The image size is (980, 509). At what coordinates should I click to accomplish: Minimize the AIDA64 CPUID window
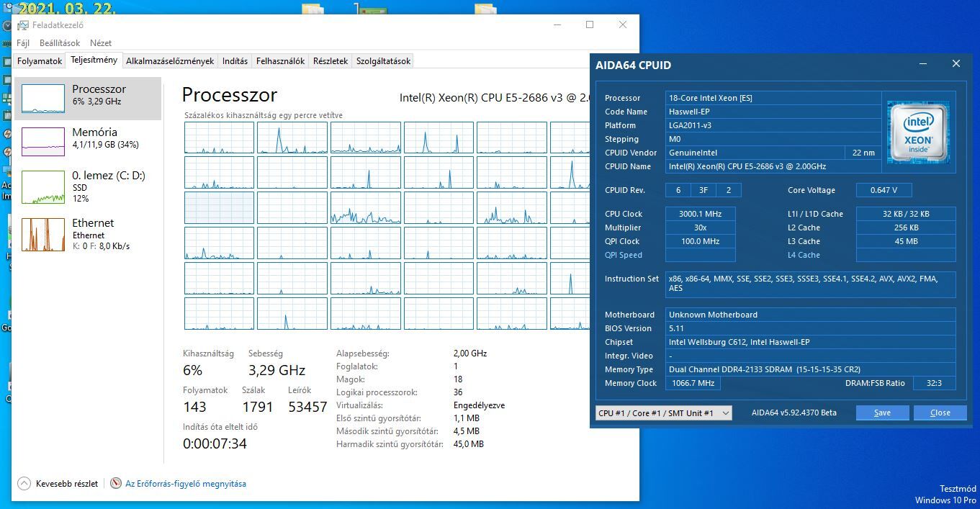(x=923, y=64)
